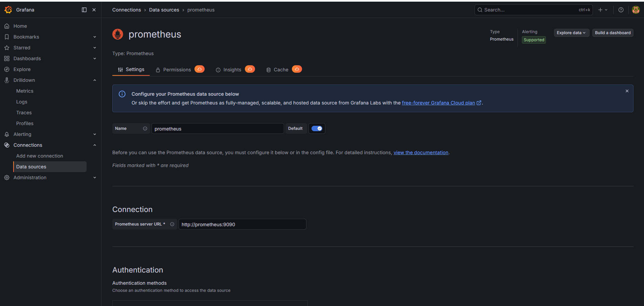The width and height of the screenshot is (644, 306).
Task: Open the help question mark icon
Action: tap(621, 10)
